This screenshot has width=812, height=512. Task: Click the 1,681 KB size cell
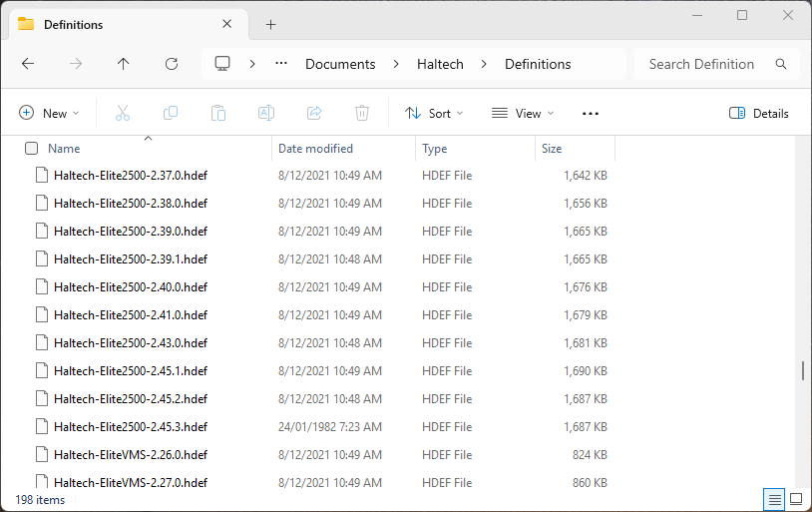point(586,343)
